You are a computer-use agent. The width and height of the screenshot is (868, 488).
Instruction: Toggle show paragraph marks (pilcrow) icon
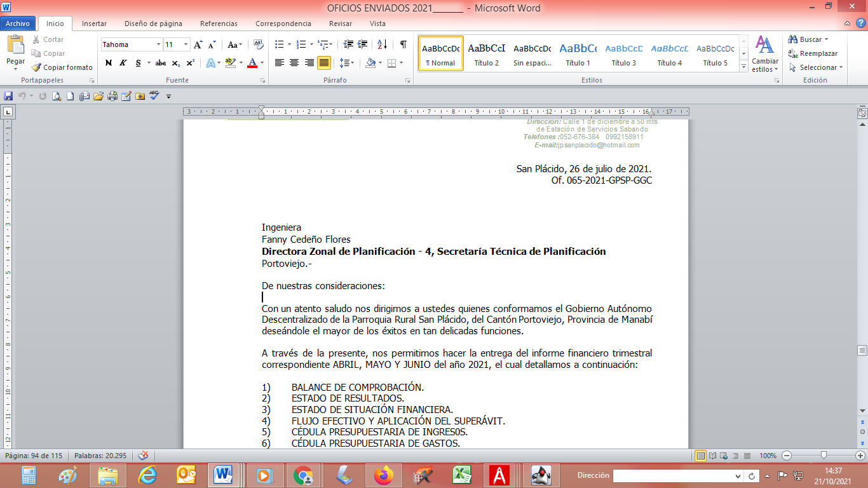(403, 44)
